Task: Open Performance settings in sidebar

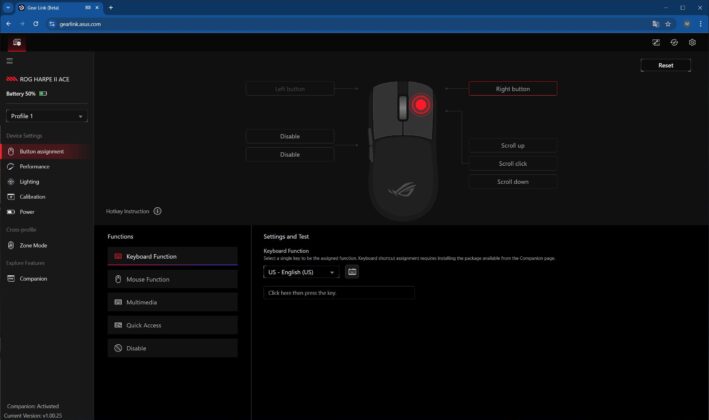Action: tap(47, 166)
